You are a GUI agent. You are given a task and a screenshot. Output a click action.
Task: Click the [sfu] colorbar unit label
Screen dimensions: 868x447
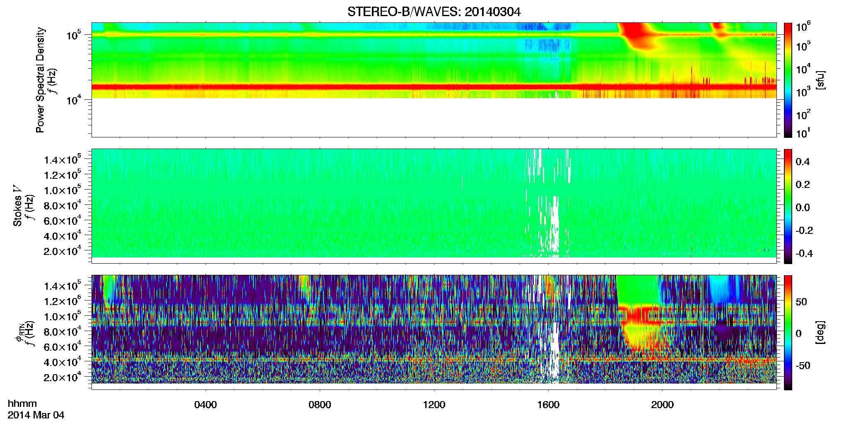tap(820, 80)
